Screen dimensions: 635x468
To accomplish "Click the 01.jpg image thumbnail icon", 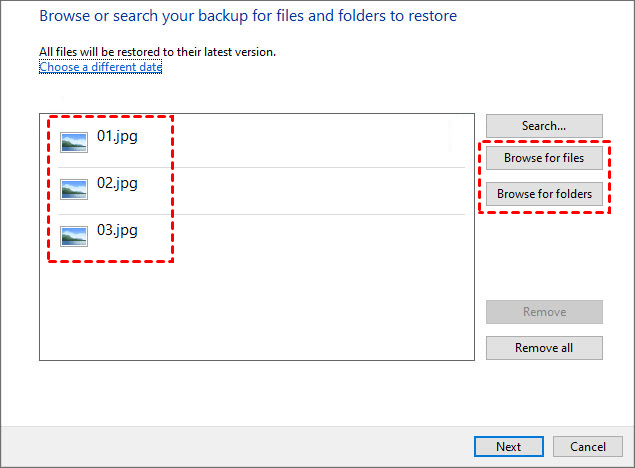I will tap(74, 142).
